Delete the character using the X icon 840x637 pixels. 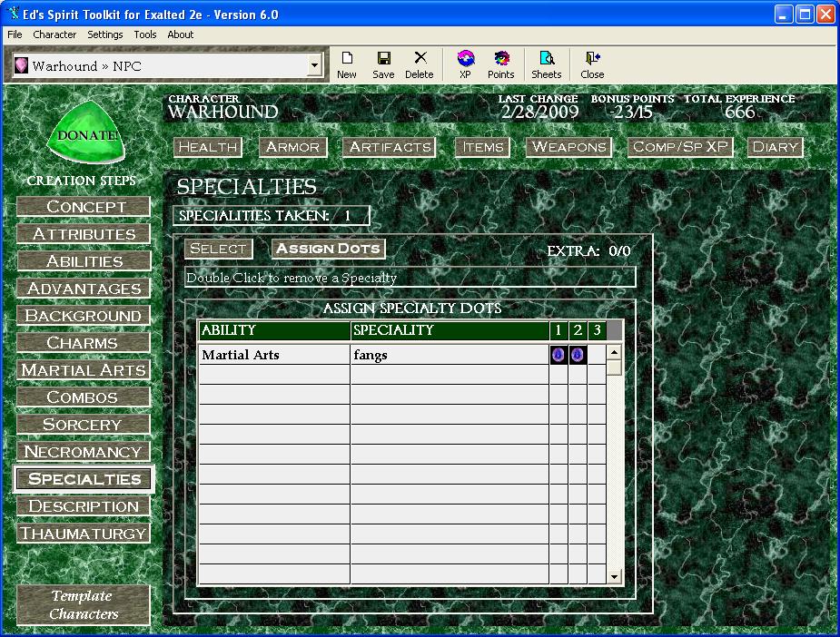pos(420,65)
